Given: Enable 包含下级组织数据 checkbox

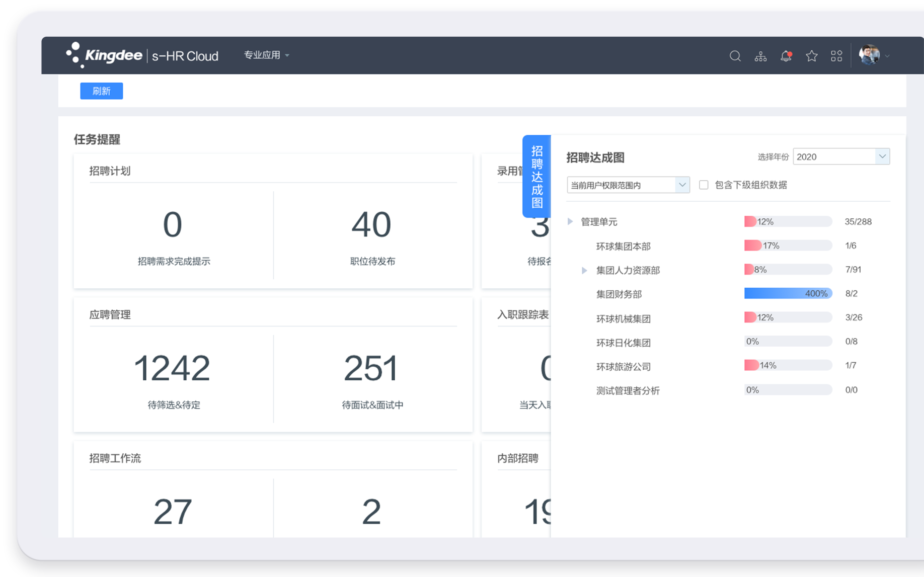Looking at the screenshot, I should 704,185.
